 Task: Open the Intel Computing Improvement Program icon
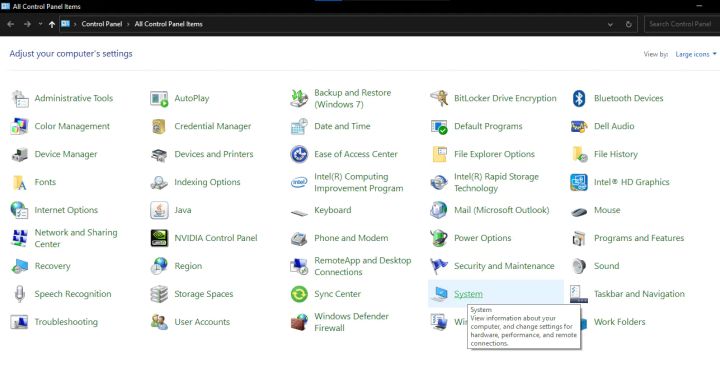pos(299,182)
